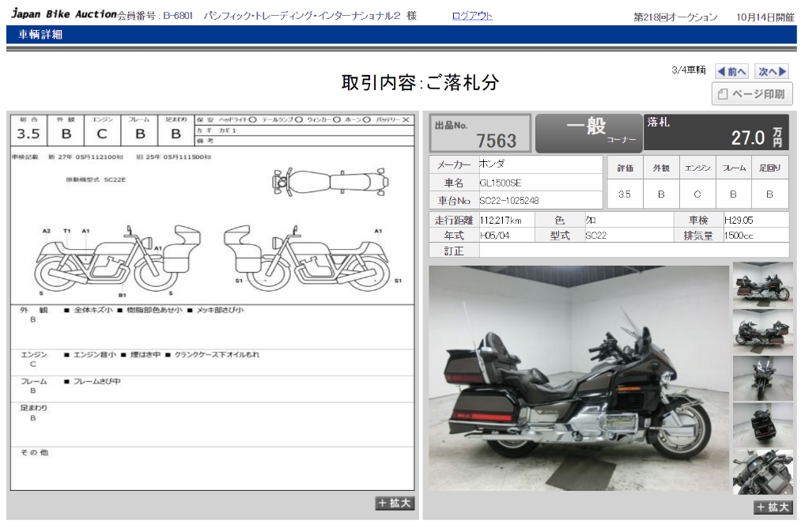The width and height of the screenshot is (805, 532).
Task: Select the second thumbnail showing left side view
Action: click(763, 331)
